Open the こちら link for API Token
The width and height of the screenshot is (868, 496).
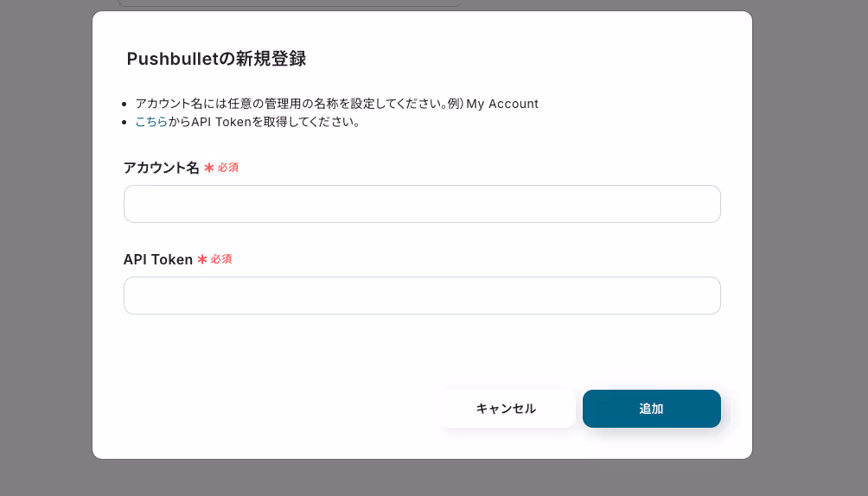pos(151,122)
